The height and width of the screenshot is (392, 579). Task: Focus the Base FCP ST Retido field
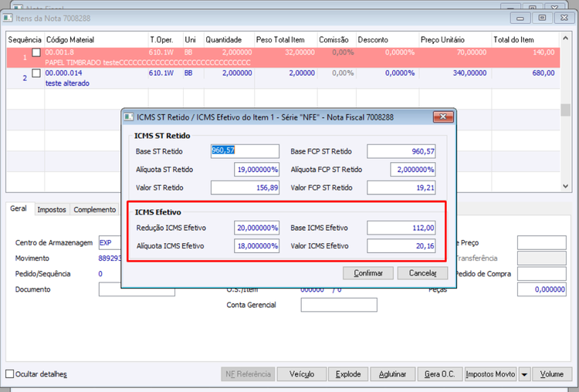401,151
